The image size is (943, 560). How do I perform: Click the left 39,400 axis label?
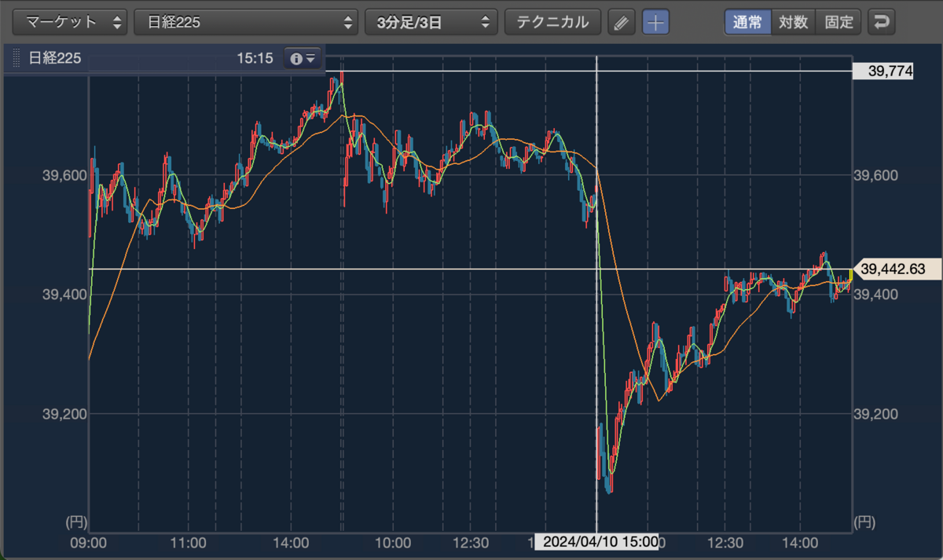click(x=63, y=295)
